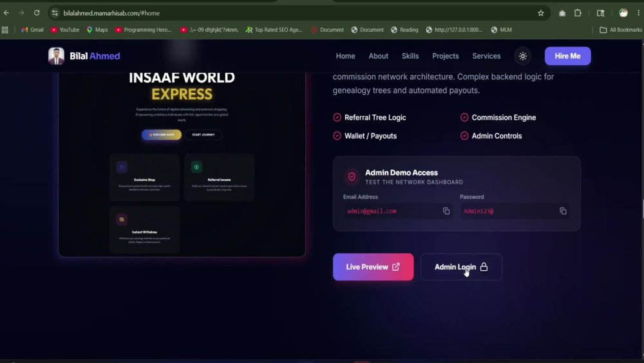644x363 pixels.
Task: Open the Chrome three-dot menu
Action: click(638, 13)
